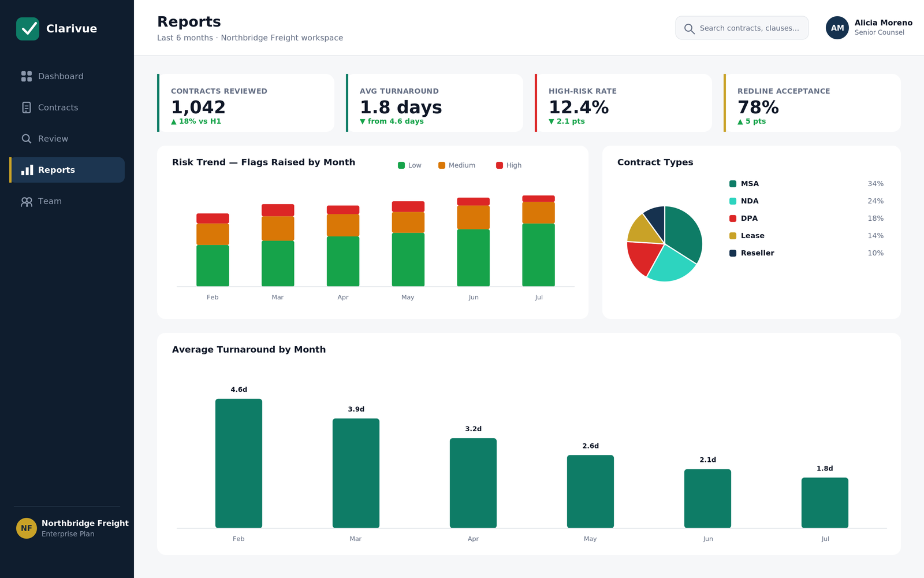
Task: Focus the Search contracts, clauses field
Action: (x=742, y=28)
